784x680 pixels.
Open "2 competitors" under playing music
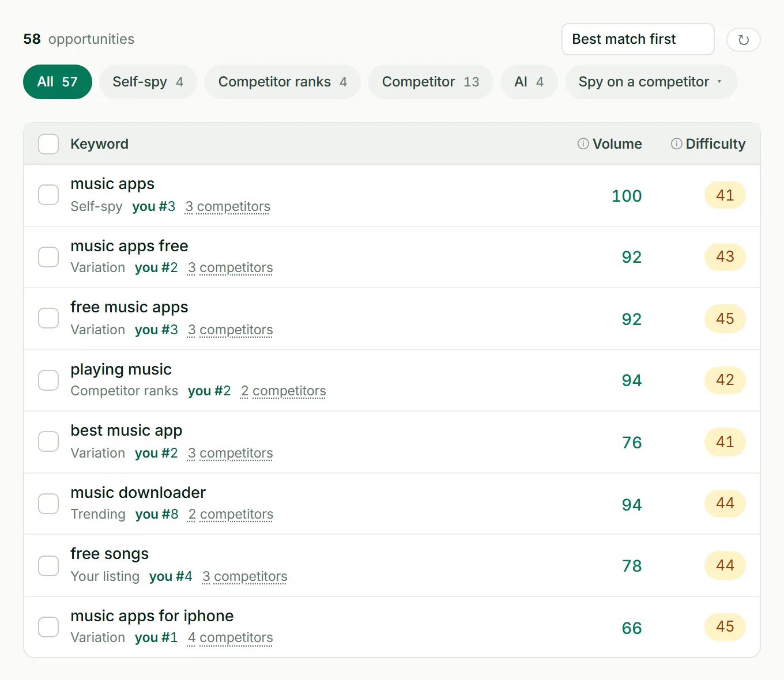click(x=283, y=391)
